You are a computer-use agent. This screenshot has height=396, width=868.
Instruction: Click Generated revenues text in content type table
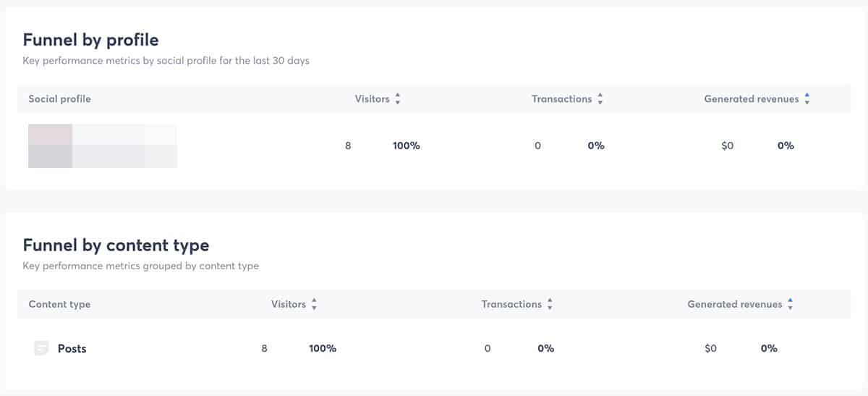(735, 304)
